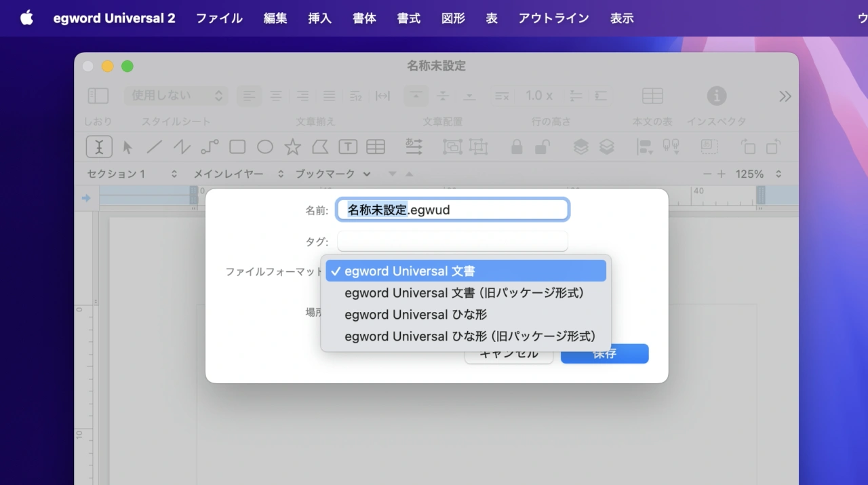Toggle left text alignment
868x485 pixels.
[x=250, y=96]
